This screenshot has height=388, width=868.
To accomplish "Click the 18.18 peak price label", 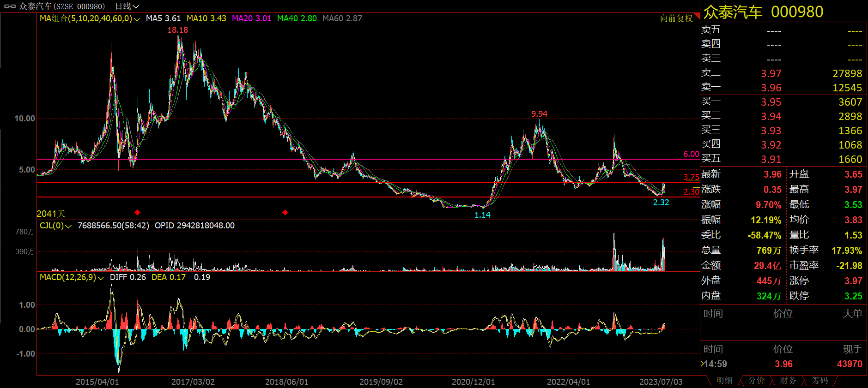I will (177, 30).
